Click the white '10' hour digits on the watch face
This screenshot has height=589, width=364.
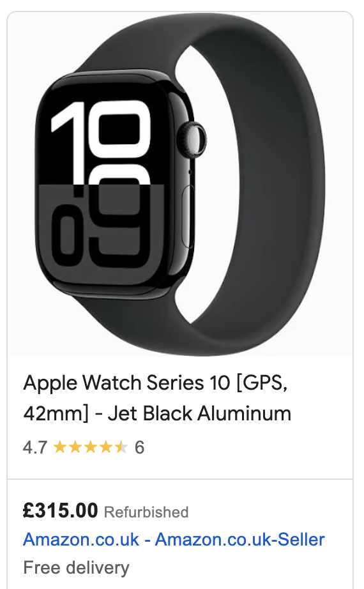(x=101, y=142)
